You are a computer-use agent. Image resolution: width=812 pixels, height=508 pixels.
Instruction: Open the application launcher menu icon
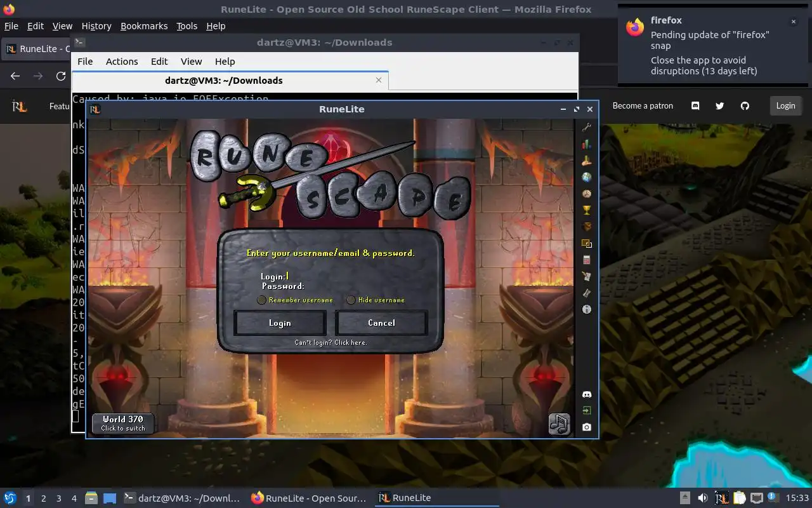pyautogui.click(x=10, y=498)
